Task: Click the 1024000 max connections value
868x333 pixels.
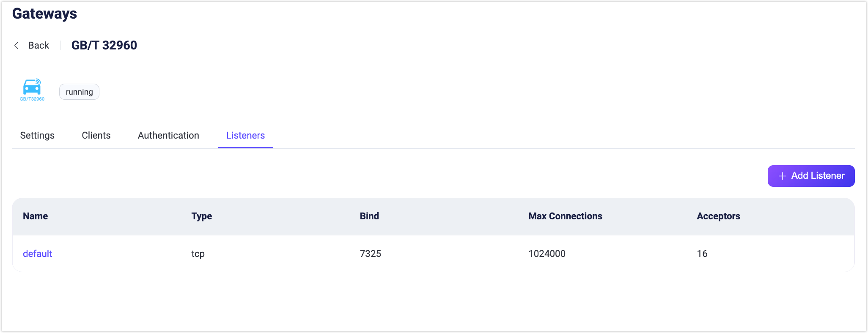Action: click(547, 254)
